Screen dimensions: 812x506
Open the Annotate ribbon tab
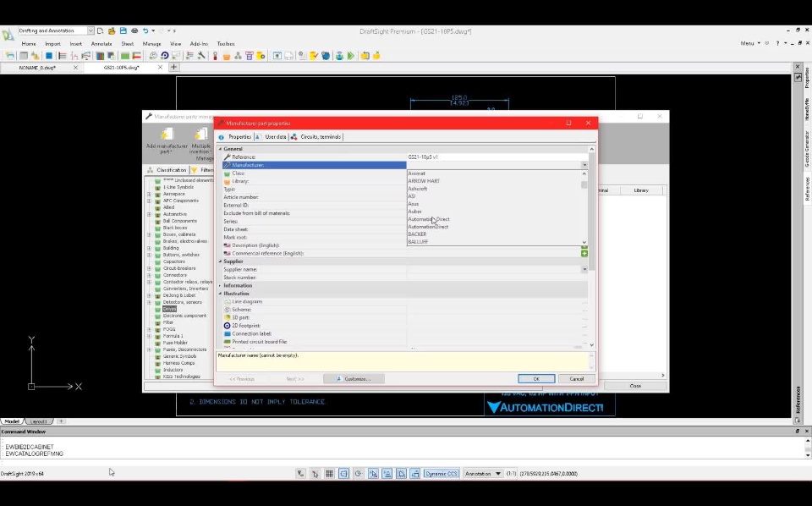(101, 44)
